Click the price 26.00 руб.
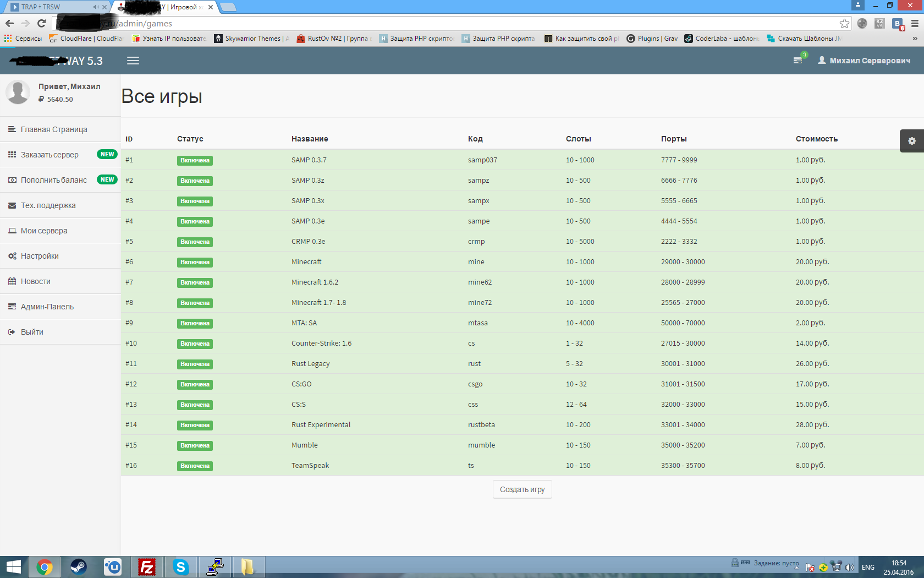 click(812, 364)
